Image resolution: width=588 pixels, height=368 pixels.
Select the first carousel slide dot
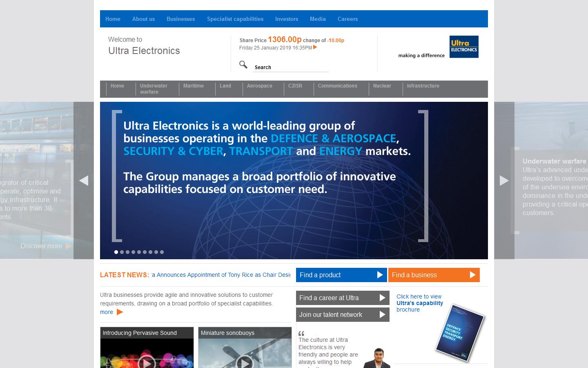point(116,252)
